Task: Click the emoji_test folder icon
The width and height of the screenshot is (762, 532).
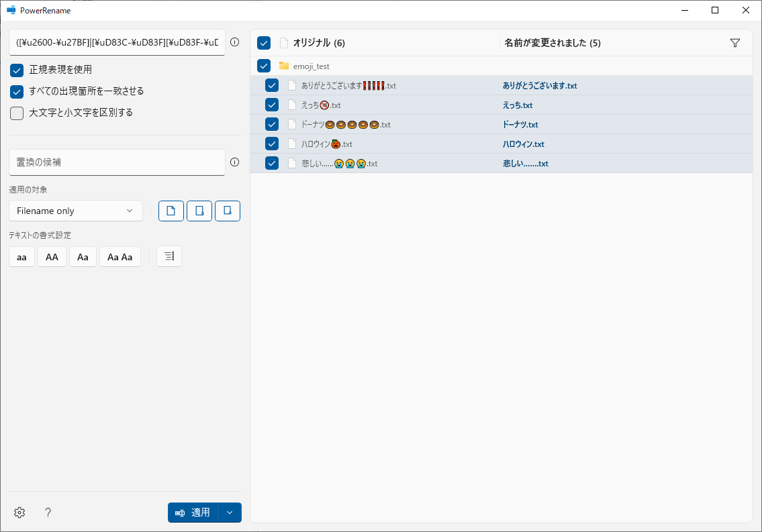Action: (284, 66)
